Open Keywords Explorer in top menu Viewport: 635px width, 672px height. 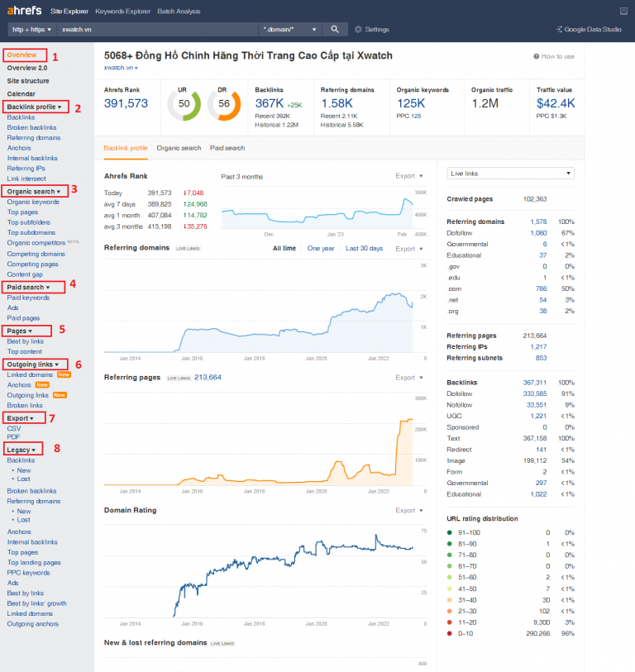point(122,11)
